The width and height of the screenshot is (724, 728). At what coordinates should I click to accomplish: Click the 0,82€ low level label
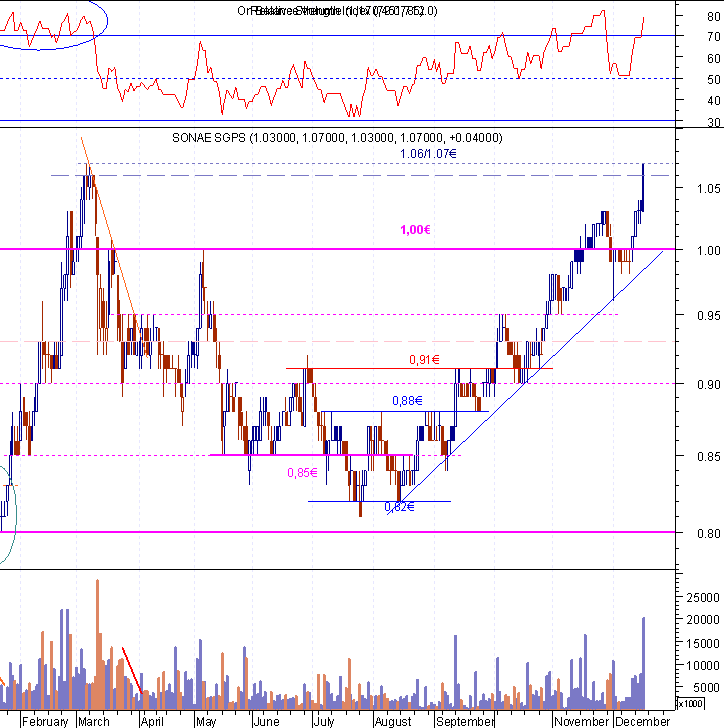[x=399, y=507]
